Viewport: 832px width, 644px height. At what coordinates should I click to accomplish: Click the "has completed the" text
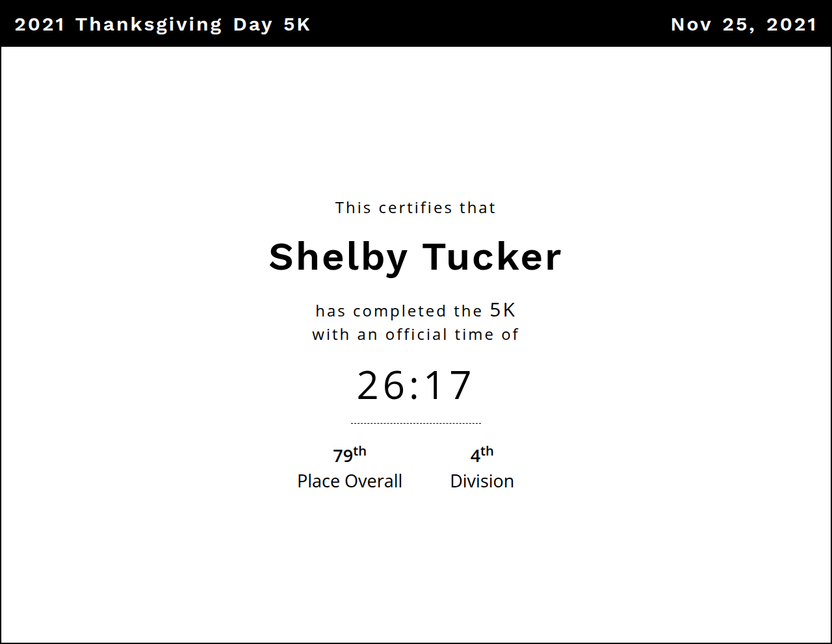click(x=398, y=311)
